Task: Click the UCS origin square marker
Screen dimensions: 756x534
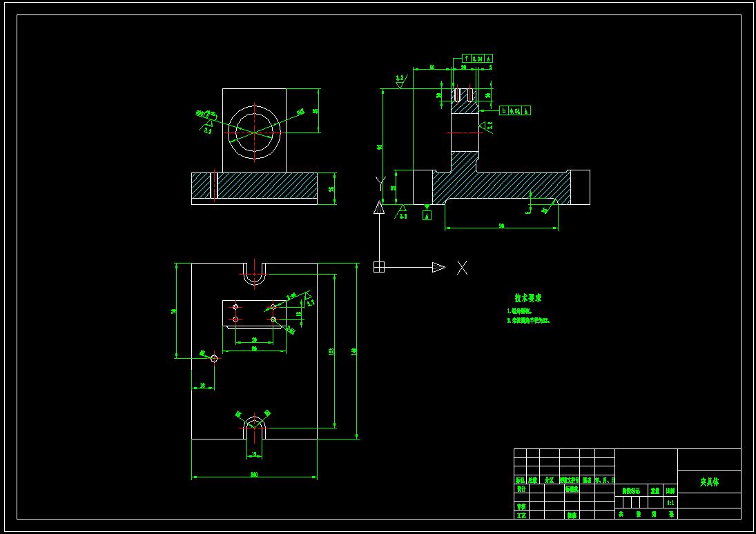Action: click(x=379, y=267)
